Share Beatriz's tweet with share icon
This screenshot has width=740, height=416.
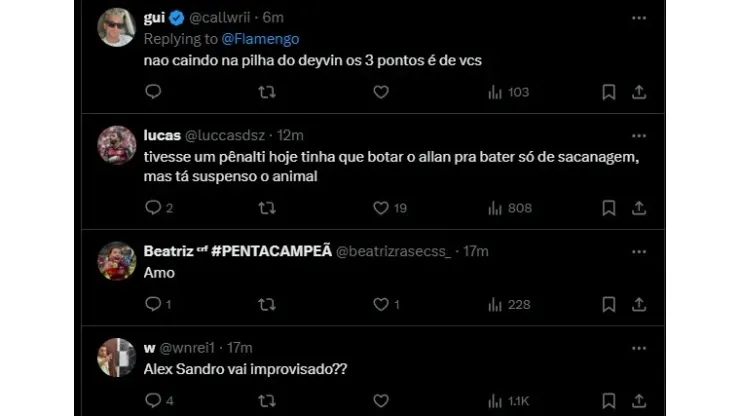pos(639,304)
